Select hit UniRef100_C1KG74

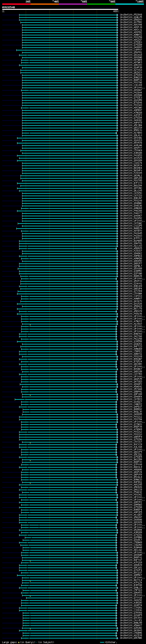[x=131, y=163]
